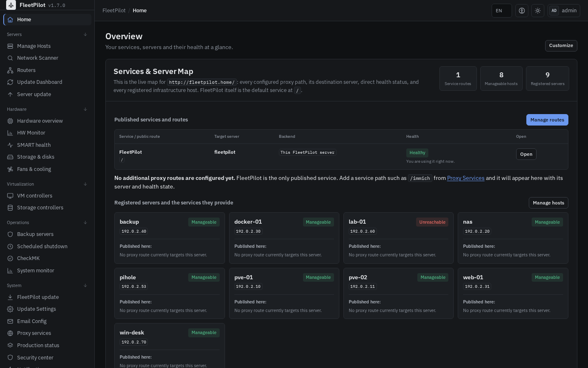Collapse the Virtualization sidebar section

pyautogui.click(x=85, y=184)
